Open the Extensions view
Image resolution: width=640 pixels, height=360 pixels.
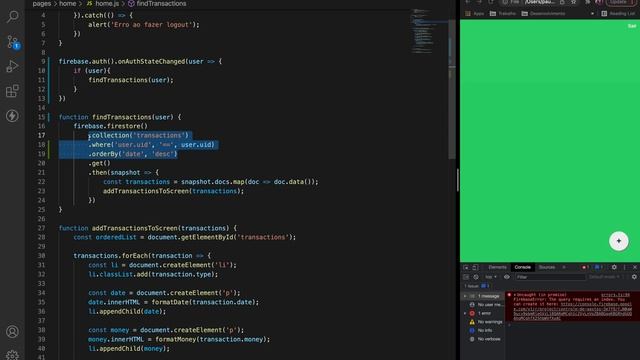[13, 91]
